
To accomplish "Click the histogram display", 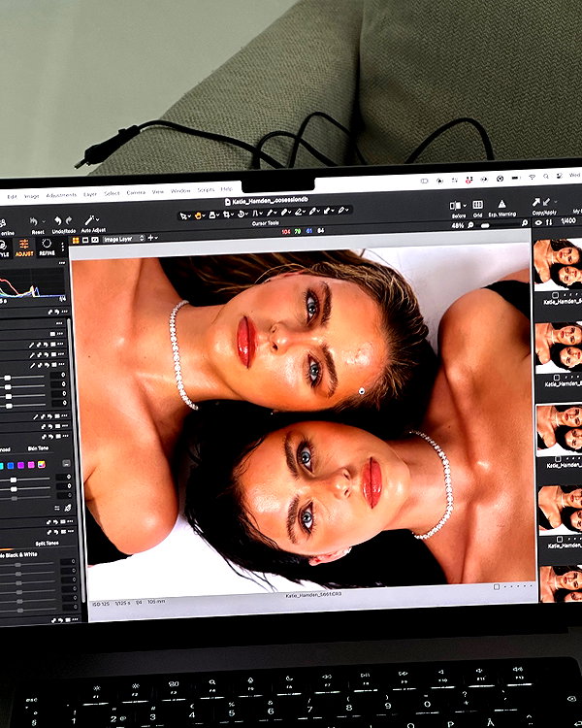I will (x=32, y=284).
